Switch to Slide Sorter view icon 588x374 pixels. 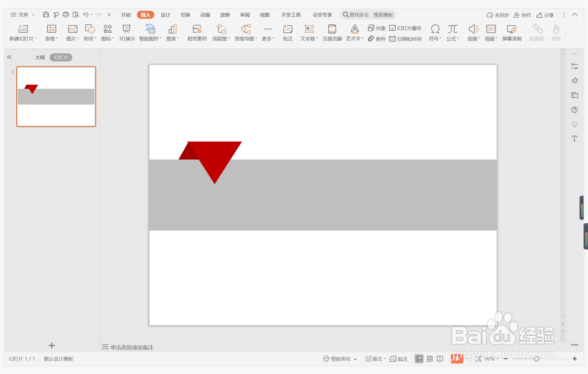(430, 359)
